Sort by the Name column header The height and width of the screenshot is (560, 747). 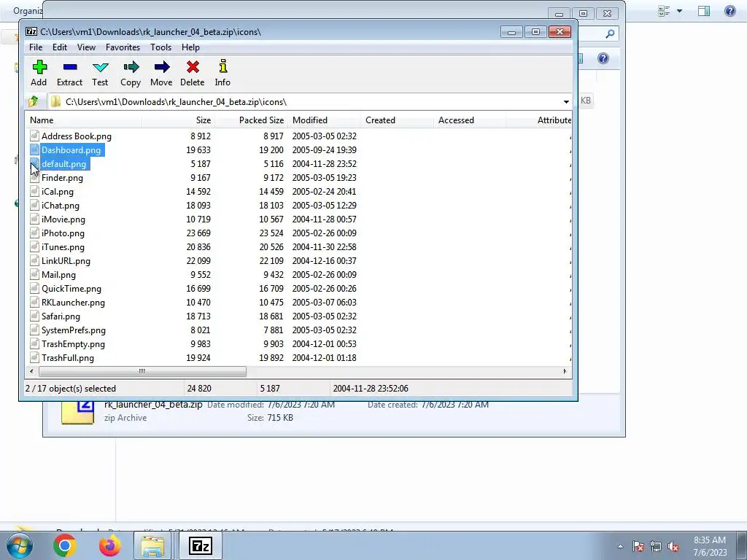click(x=83, y=120)
